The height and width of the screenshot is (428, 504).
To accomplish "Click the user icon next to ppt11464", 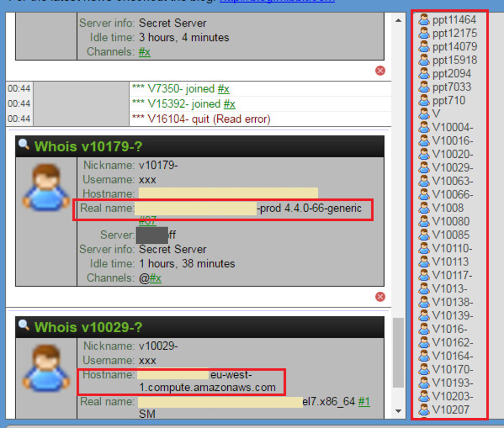I will [x=424, y=20].
